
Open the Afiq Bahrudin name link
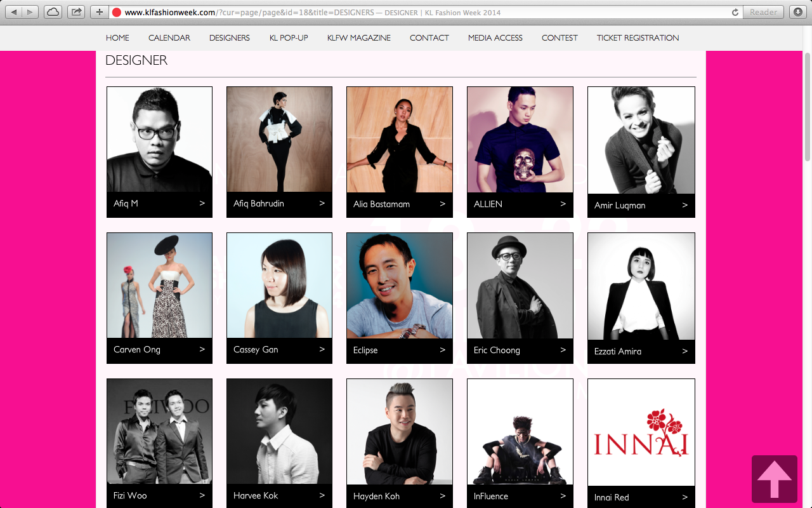point(259,204)
